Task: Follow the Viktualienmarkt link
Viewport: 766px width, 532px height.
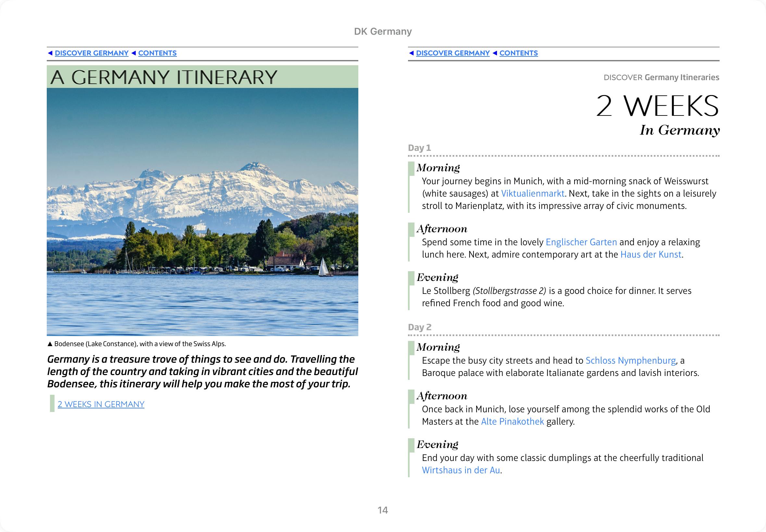Action: pos(533,193)
